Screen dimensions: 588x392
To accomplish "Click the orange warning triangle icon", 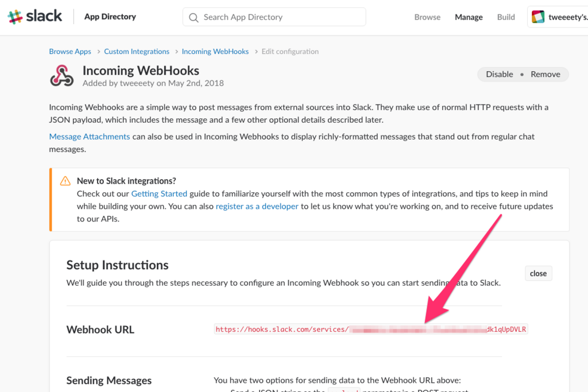I will (x=65, y=181).
